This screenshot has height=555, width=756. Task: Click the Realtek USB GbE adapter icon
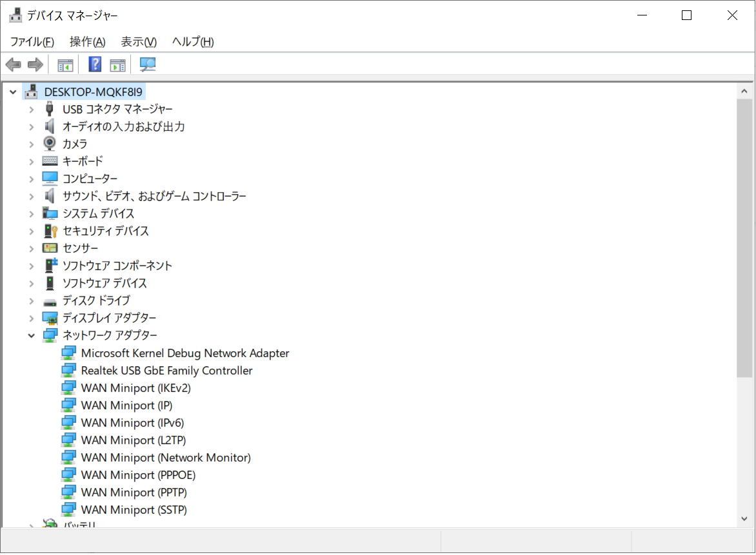click(68, 371)
